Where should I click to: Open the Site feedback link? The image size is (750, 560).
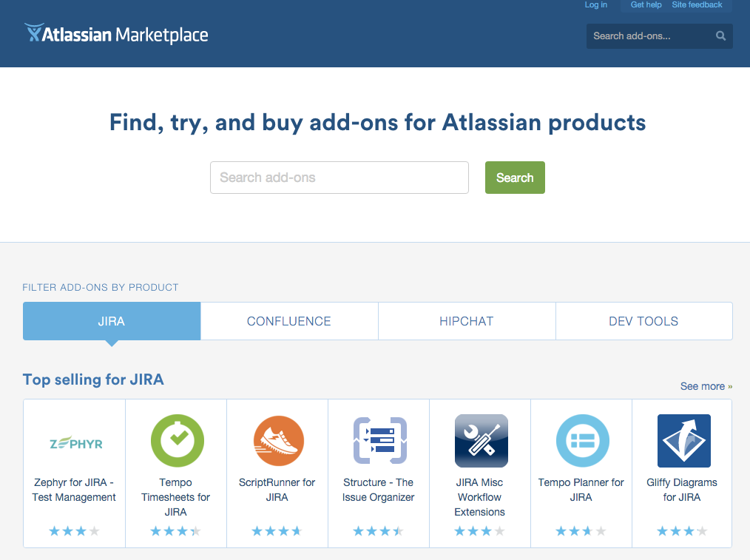tap(697, 4)
